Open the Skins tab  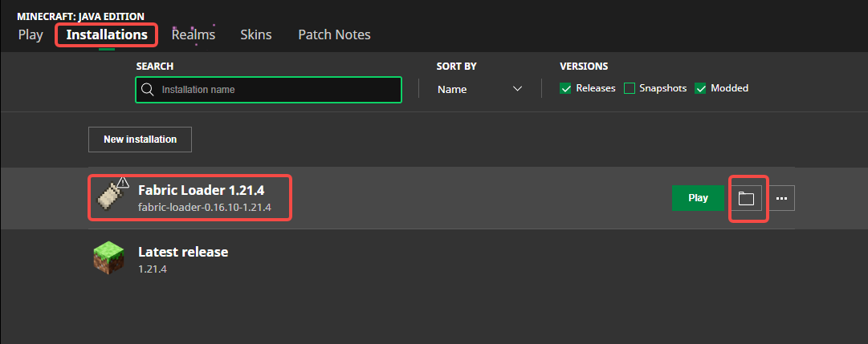pyautogui.click(x=256, y=34)
